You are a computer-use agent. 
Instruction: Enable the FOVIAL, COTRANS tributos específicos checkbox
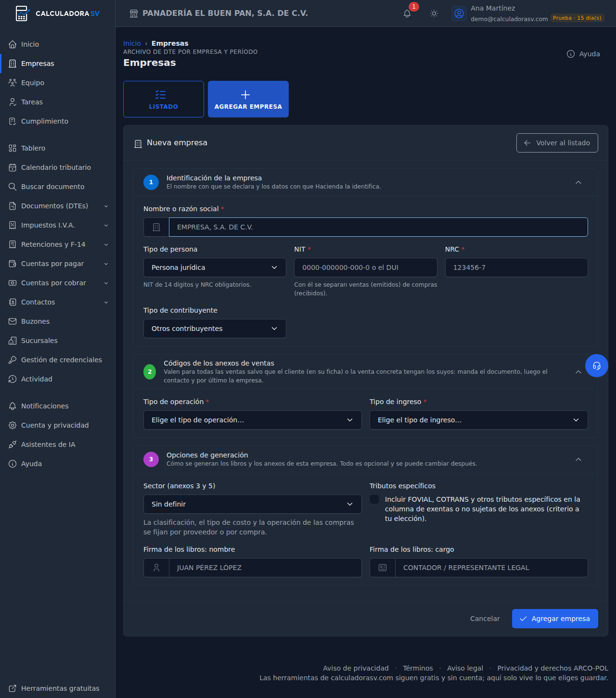(x=374, y=499)
